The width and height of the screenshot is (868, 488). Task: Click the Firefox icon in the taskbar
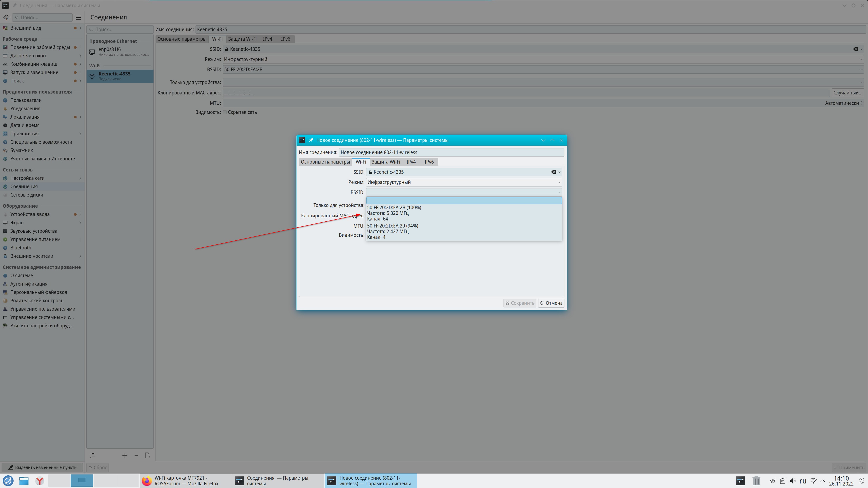click(146, 481)
